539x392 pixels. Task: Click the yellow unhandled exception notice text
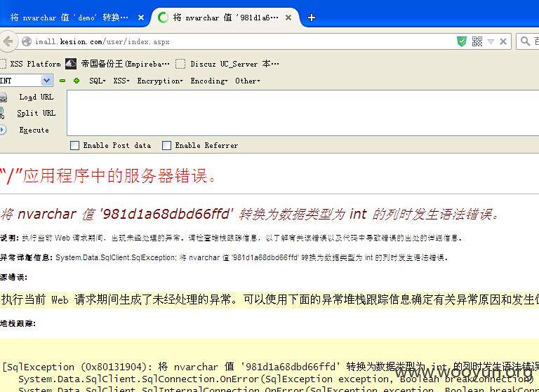tap(269, 299)
